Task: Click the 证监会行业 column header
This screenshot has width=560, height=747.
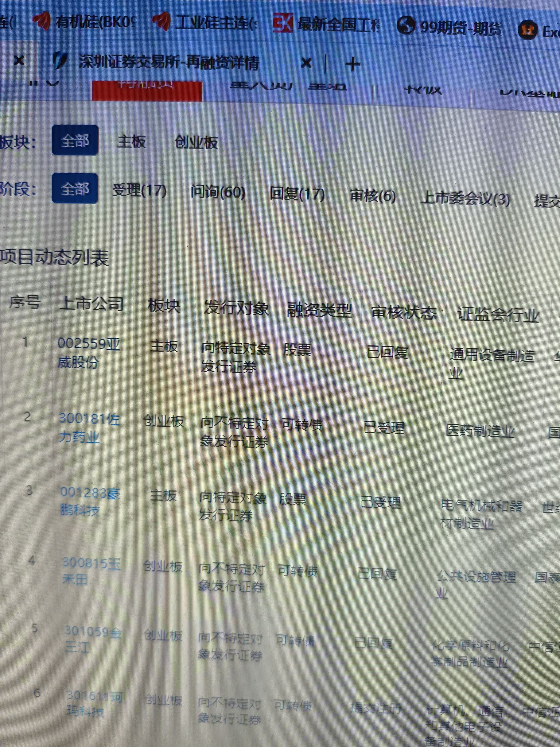Action: [498, 314]
